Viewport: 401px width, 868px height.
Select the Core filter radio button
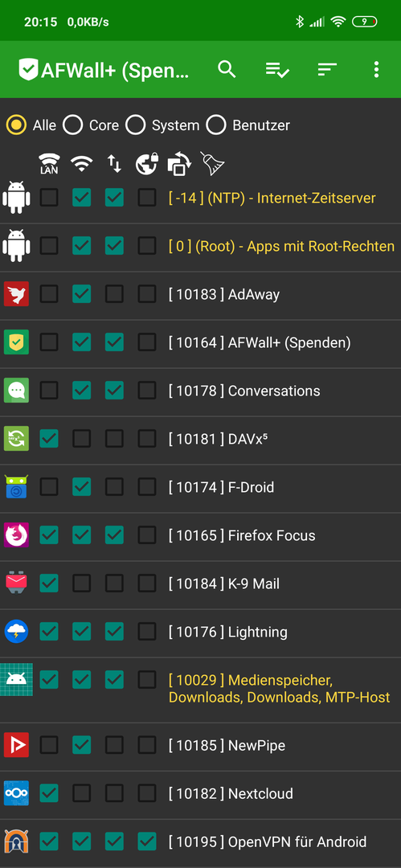(x=72, y=125)
